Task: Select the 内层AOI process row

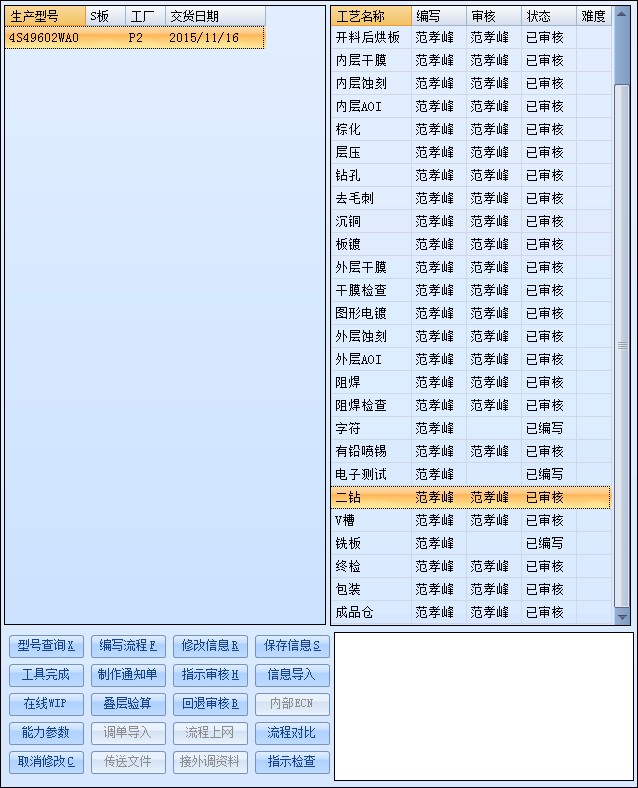Action: (x=471, y=107)
